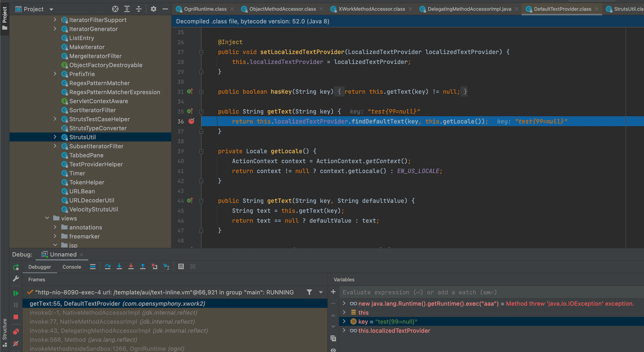Click the Select Opened File crosshair icon
Screen dimensions: 644x352
pyautogui.click(x=114, y=9)
